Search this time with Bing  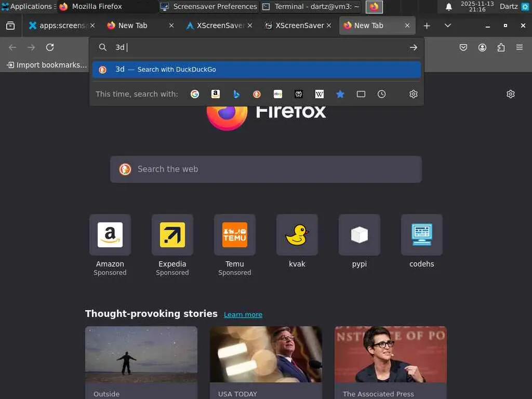click(x=236, y=94)
